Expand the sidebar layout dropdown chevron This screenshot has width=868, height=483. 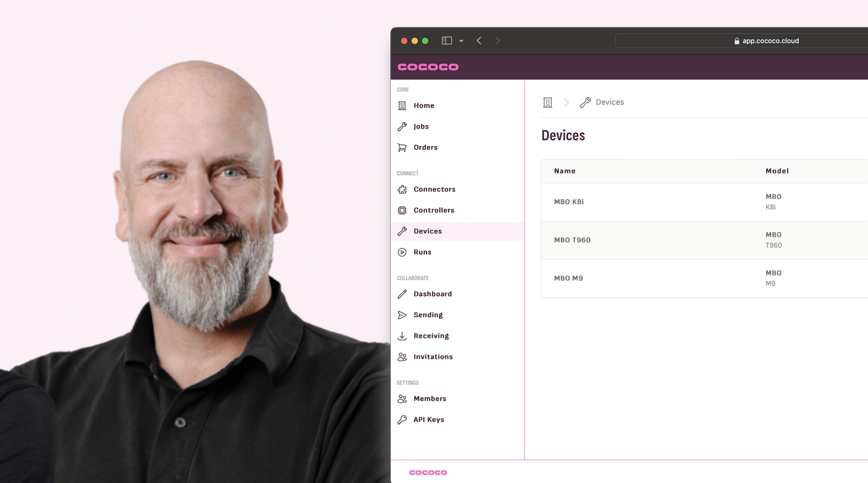(461, 40)
